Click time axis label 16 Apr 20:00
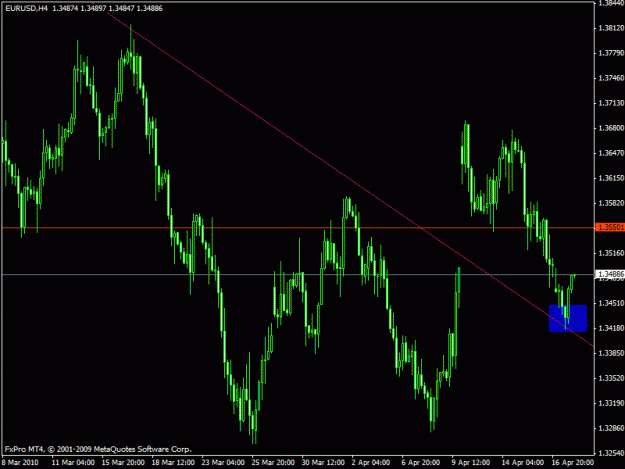The height and width of the screenshot is (469, 625). click(573, 463)
